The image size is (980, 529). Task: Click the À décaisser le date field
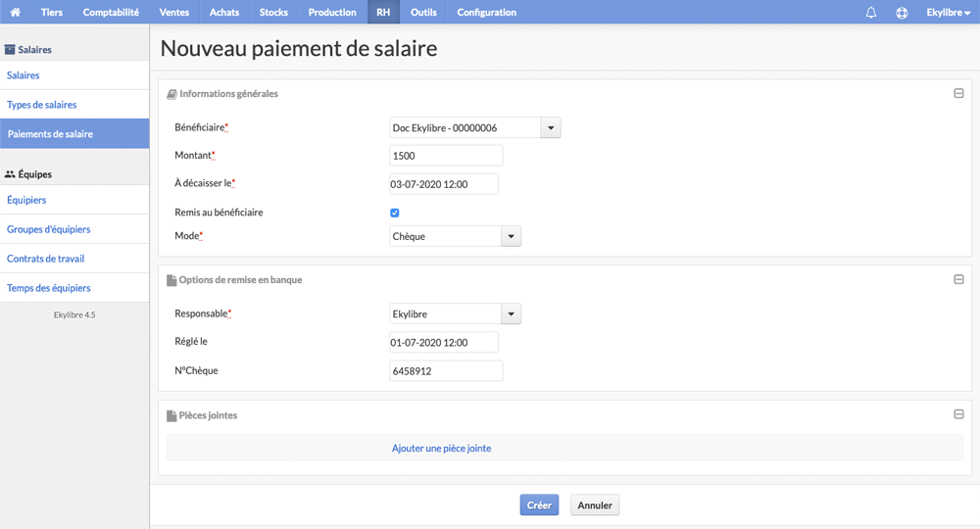coord(444,184)
